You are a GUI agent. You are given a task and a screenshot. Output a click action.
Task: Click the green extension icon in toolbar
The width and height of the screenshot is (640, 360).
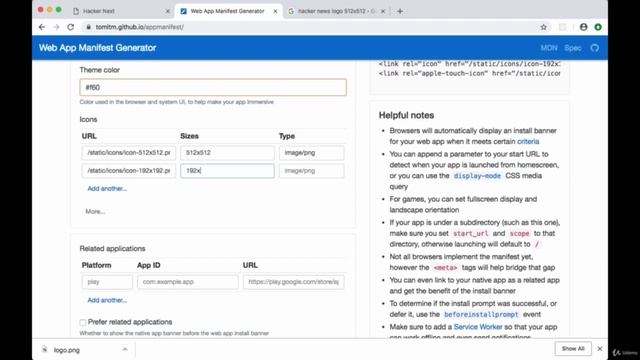click(598, 27)
